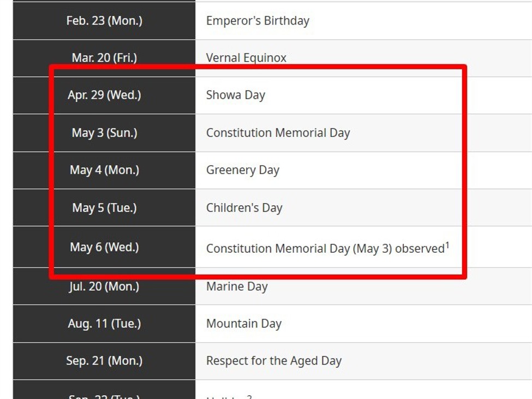This screenshot has height=399, width=532.
Task: Click the Jul. 20 (Mon.) date cell
Action: 104,286
